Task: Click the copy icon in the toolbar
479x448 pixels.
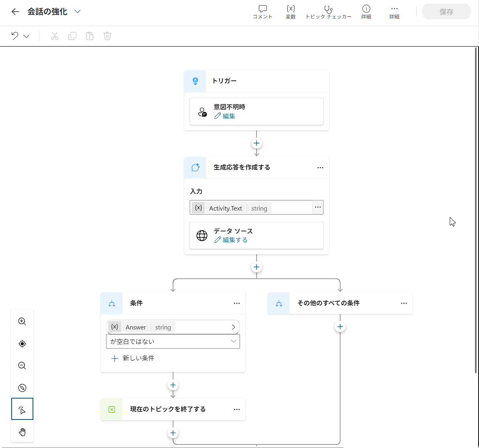Action: pyautogui.click(x=72, y=36)
